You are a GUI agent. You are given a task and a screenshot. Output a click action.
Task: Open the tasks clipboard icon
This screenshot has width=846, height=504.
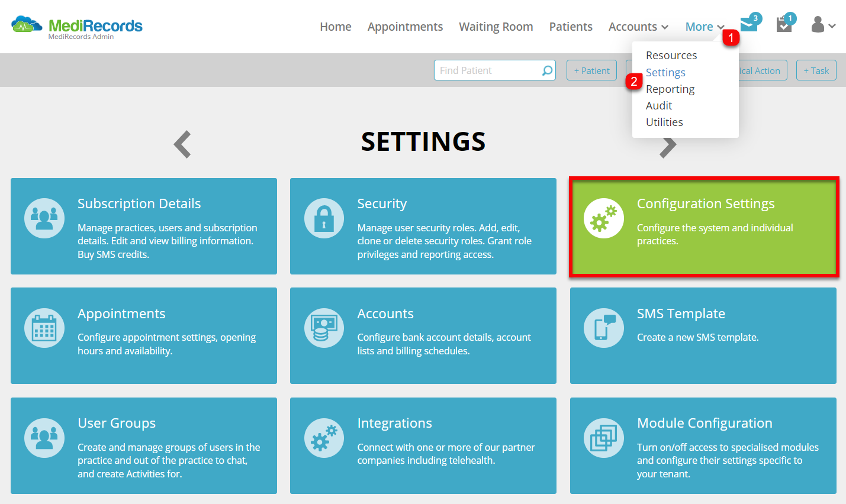[784, 25]
